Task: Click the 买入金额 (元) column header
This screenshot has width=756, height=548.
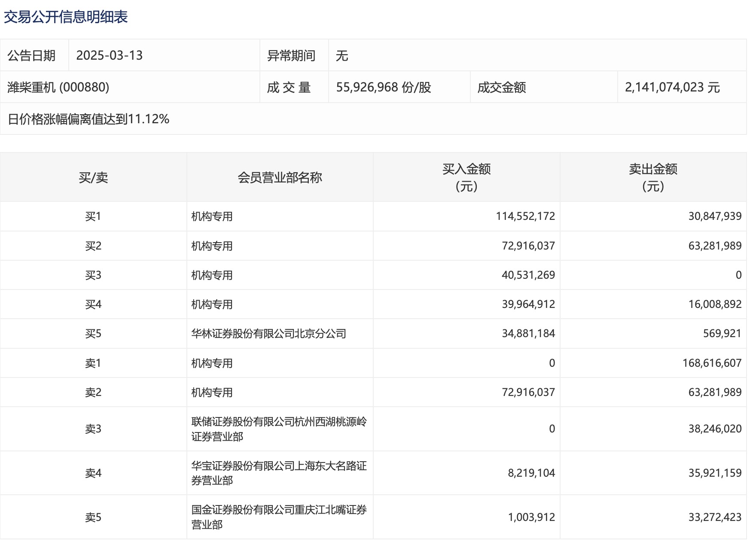Action: (466, 177)
